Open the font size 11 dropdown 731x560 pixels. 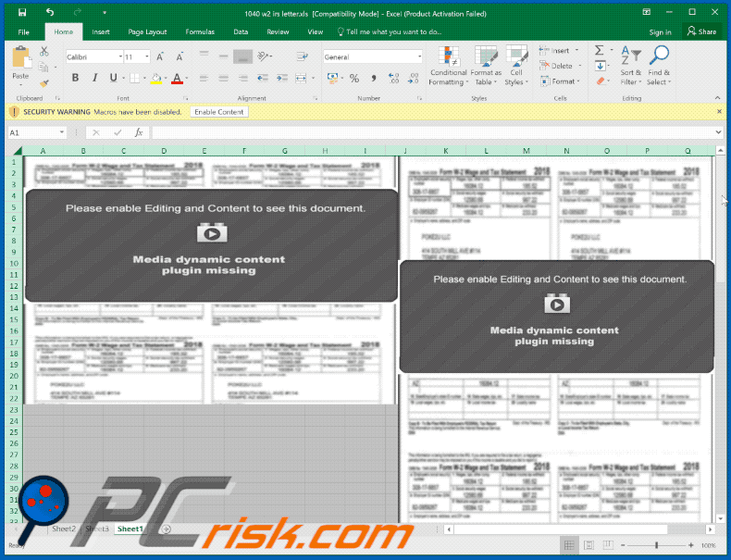pos(147,56)
